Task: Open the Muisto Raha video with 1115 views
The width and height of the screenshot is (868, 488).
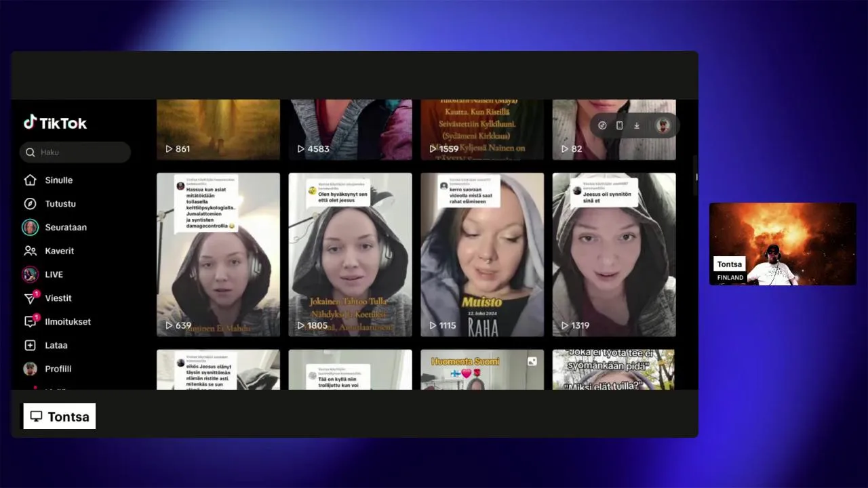Action: 482,255
